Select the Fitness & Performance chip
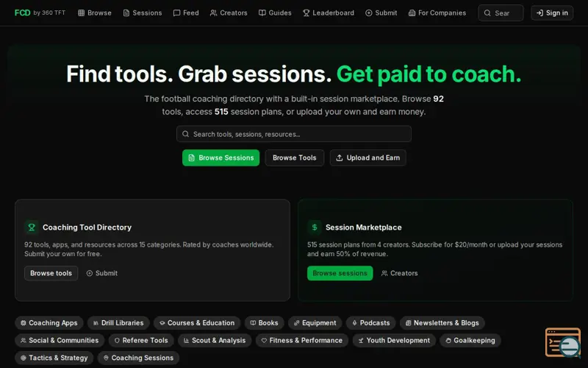This screenshot has height=368, width=588. tap(302, 341)
